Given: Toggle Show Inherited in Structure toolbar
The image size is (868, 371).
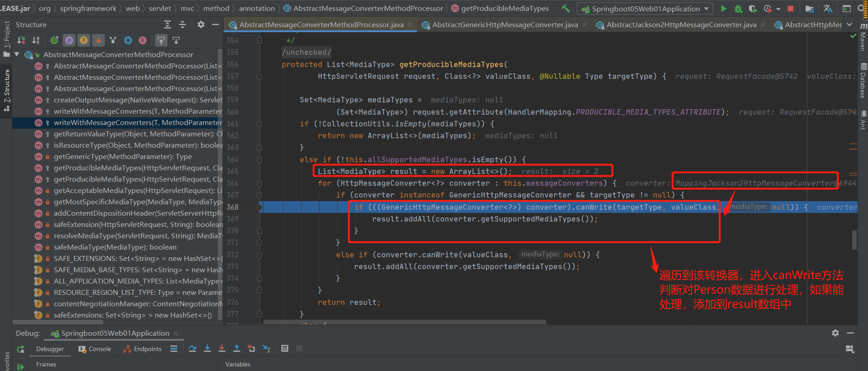Looking at the screenshot, I should click(54, 40).
